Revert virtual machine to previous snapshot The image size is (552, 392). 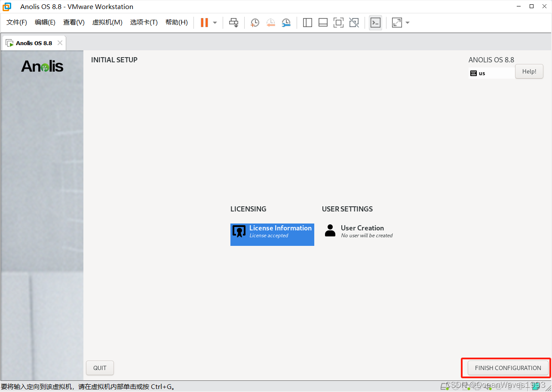pos(270,22)
